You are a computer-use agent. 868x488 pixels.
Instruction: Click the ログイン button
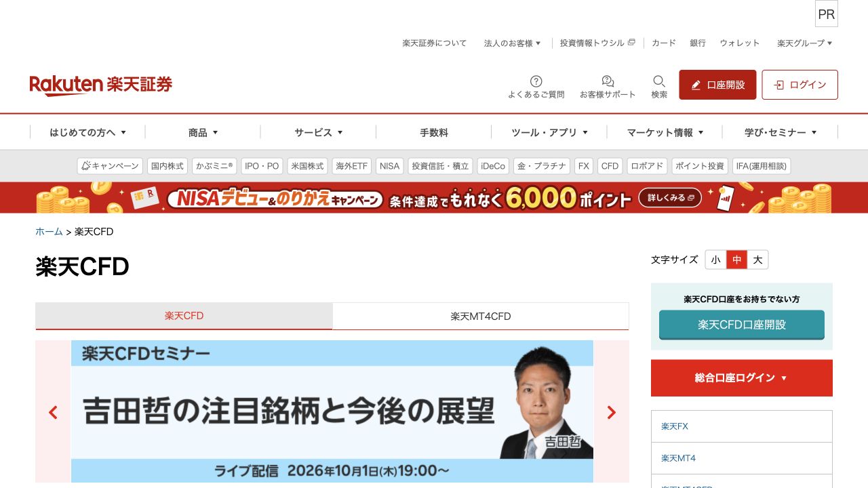tap(800, 85)
